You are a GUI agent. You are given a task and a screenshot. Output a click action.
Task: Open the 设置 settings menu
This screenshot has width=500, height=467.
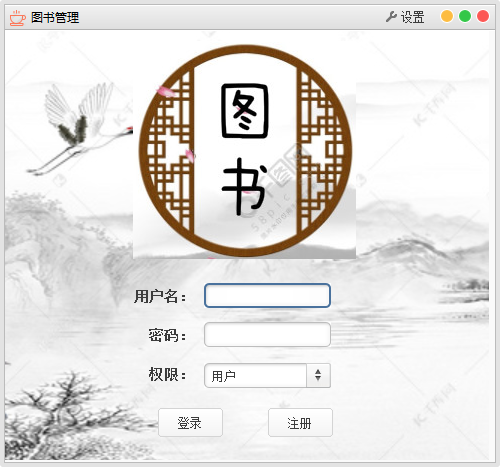point(405,17)
